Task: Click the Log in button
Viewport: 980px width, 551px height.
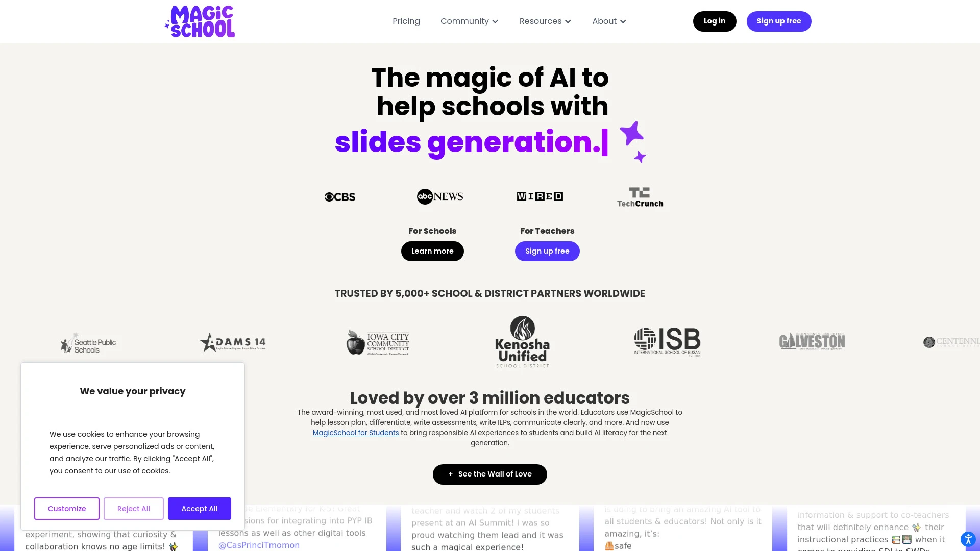Action: point(714,21)
